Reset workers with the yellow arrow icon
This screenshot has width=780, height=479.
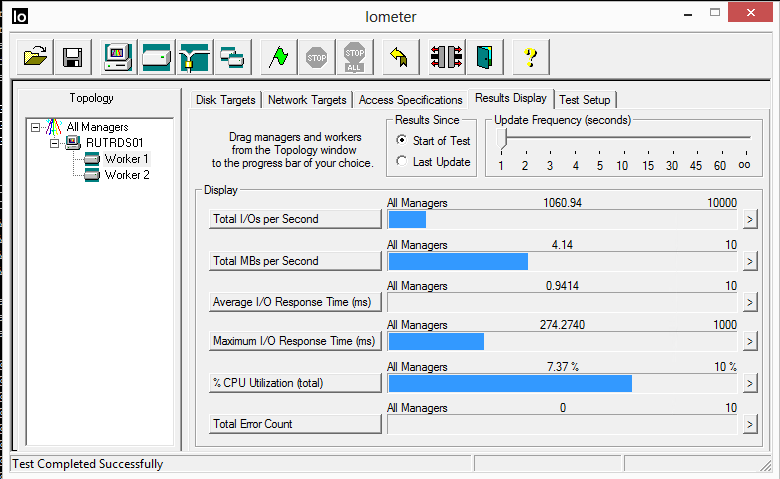(x=400, y=57)
